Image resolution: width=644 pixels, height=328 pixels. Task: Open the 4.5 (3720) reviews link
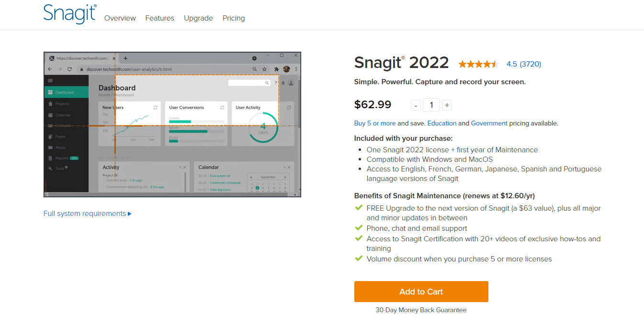point(524,64)
